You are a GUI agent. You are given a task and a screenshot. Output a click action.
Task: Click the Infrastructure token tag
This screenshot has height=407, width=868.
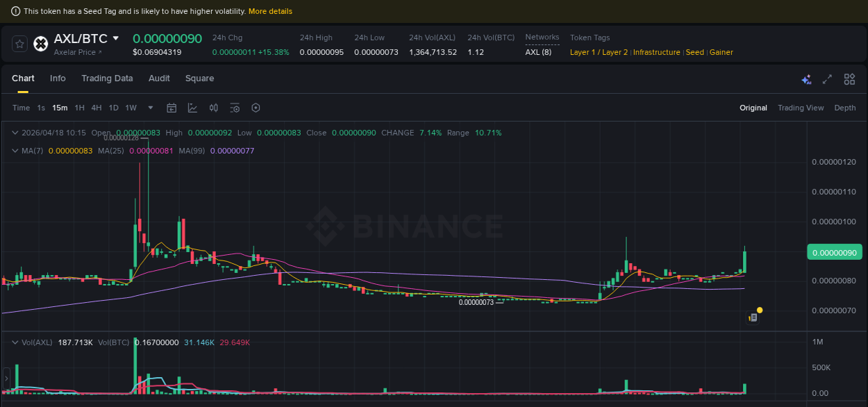(657, 52)
